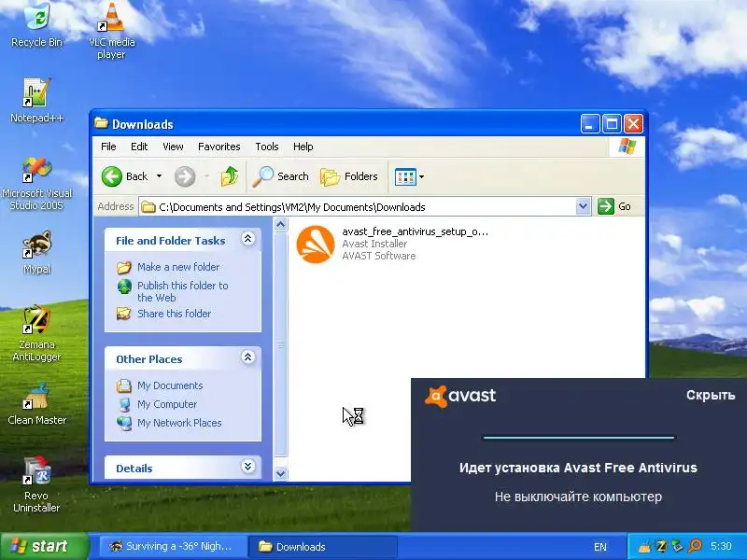Open the Tools menu
747x560 pixels.
pos(267,147)
